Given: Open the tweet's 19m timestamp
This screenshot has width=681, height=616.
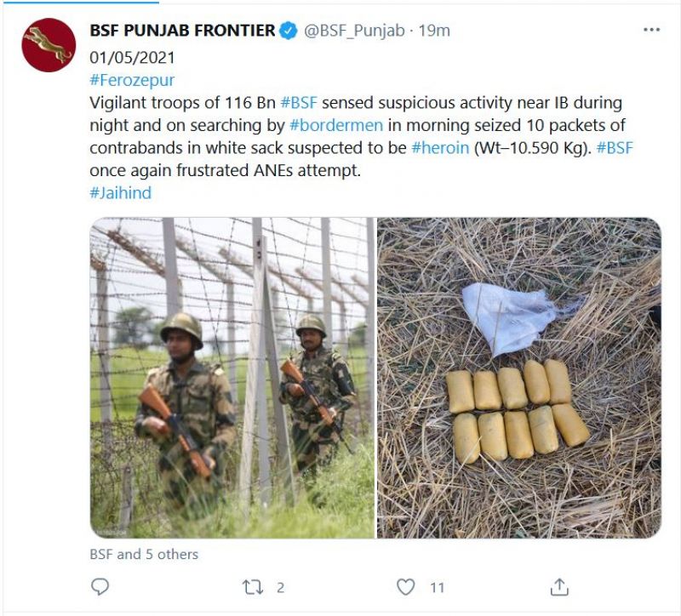Looking at the screenshot, I should point(434,31).
